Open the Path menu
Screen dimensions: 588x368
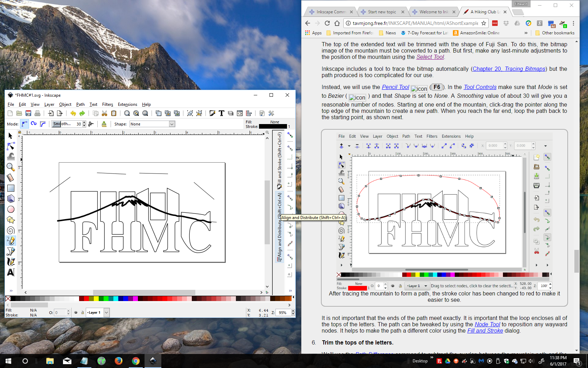click(x=80, y=104)
